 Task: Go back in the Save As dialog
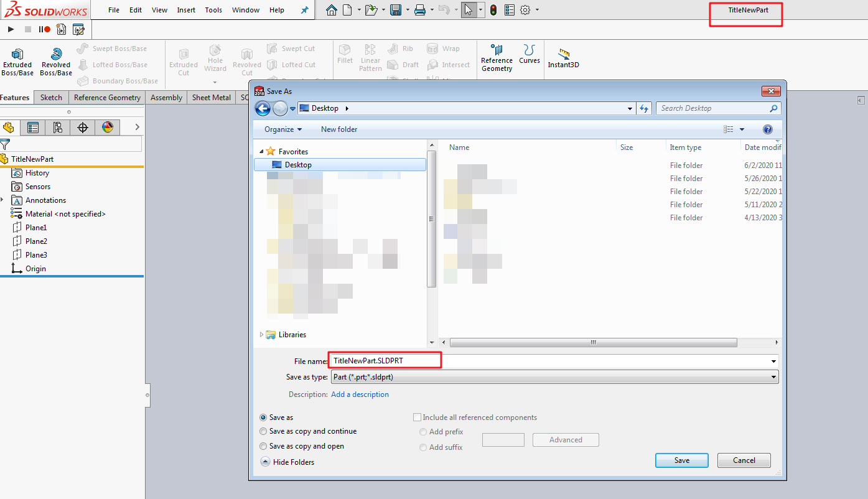263,109
